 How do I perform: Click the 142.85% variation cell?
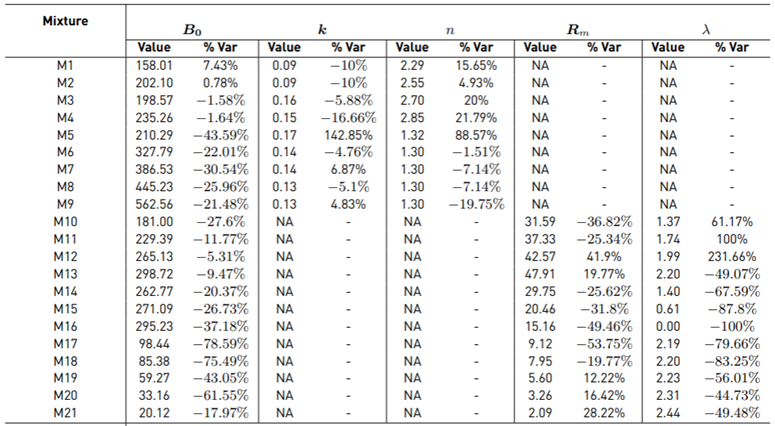point(351,133)
